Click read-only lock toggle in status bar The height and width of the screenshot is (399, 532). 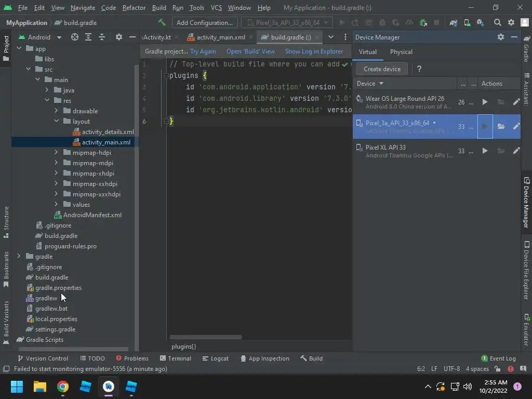[497, 369]
